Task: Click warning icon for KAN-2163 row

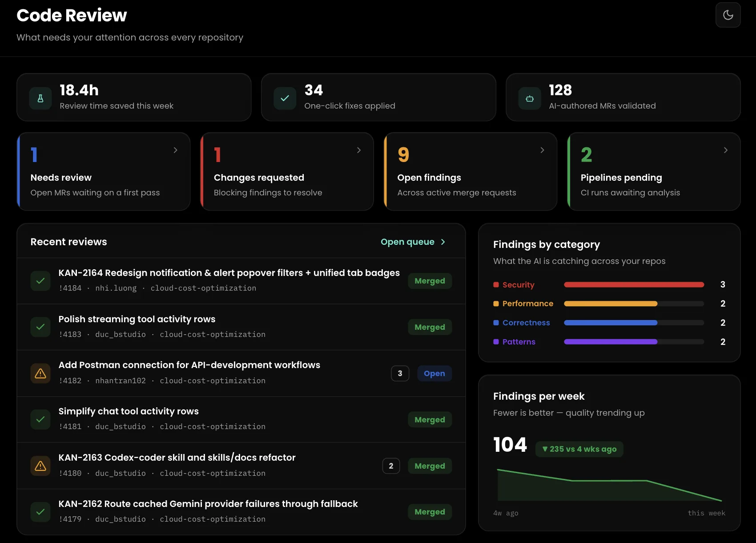Action: point(40,466)
